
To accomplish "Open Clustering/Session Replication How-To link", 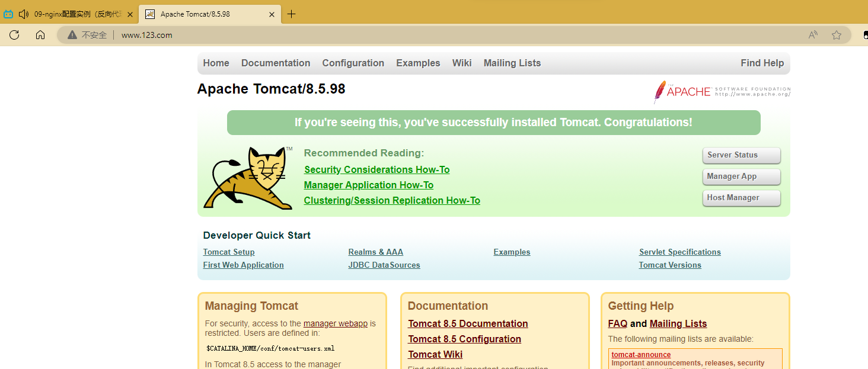I will pos(392,200).
